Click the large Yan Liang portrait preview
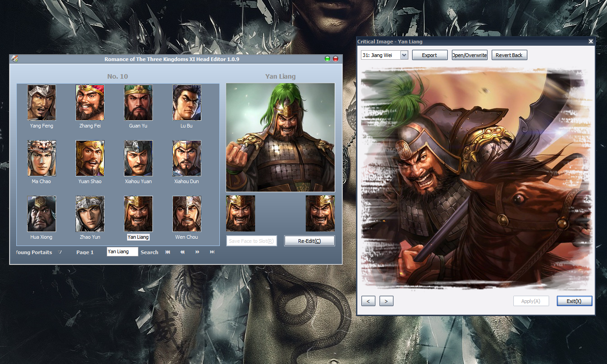The height and width of the screenshot is (364, 607). (x=280, y=137)
